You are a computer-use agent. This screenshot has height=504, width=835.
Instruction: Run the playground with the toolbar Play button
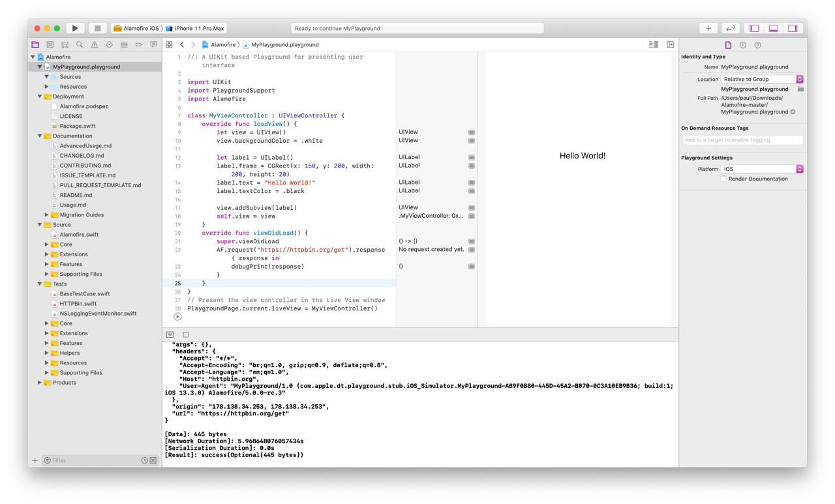coord(75,28)
